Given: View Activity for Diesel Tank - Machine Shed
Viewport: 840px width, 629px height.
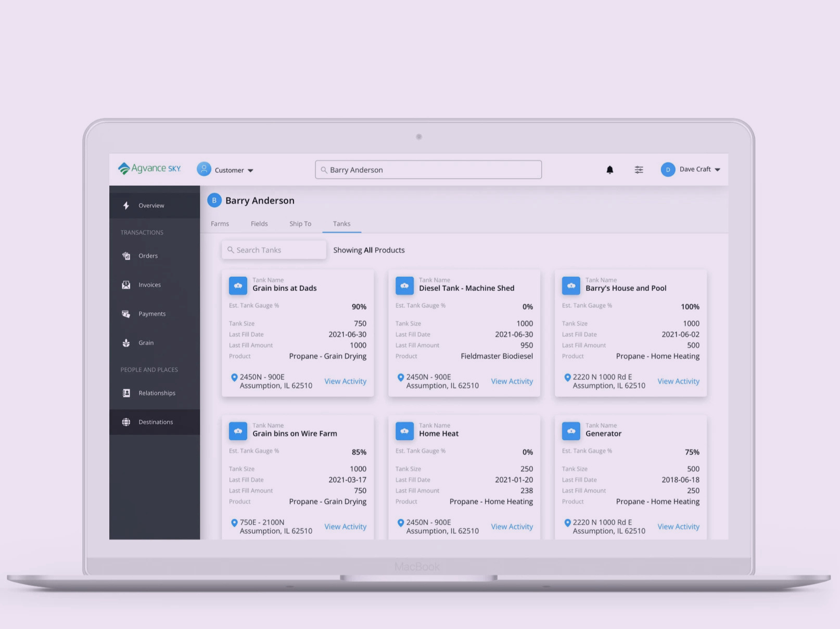Looking at the screenshot, I should [512, 381].
